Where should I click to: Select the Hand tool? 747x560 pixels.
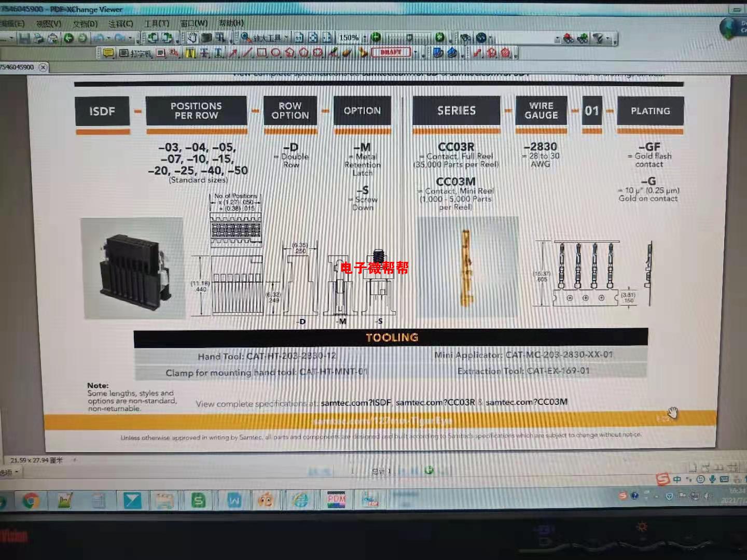[x=192, y=38]
